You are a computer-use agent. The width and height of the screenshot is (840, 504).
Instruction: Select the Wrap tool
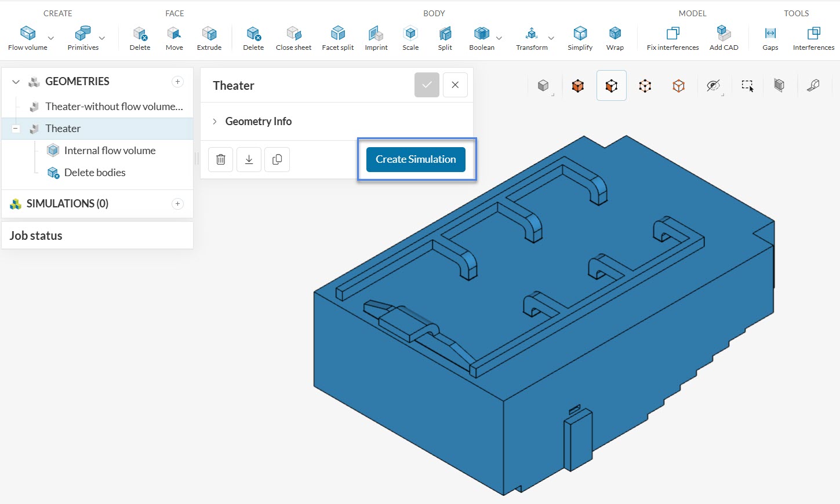click(615, 38)
